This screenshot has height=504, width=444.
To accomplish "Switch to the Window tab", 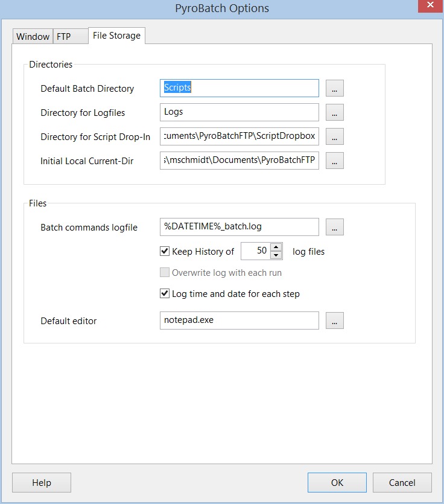I will tap(33, 36).
